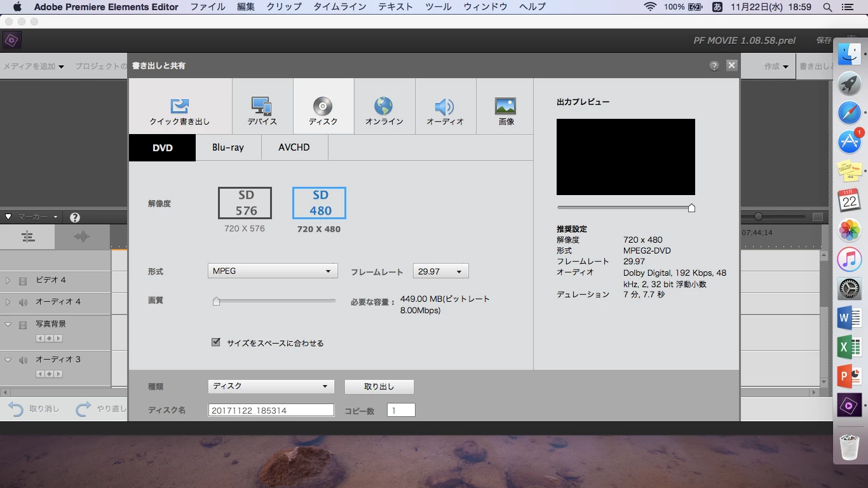
Task: Open the フレームレート 29.97 dropdown
Action: [x=441, y=271]
